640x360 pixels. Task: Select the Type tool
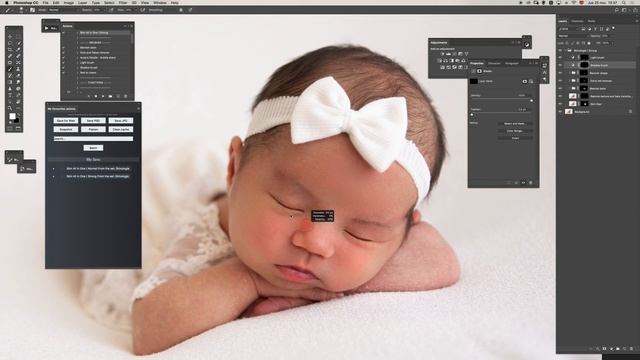point(10,95)
